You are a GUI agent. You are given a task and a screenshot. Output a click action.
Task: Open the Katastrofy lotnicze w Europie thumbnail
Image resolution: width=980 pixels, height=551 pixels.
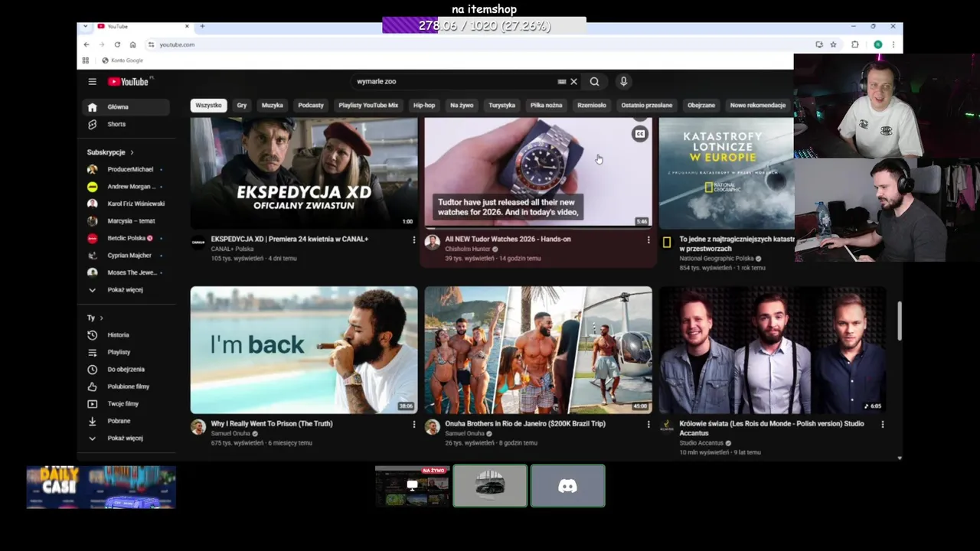(x=726, y=174)
